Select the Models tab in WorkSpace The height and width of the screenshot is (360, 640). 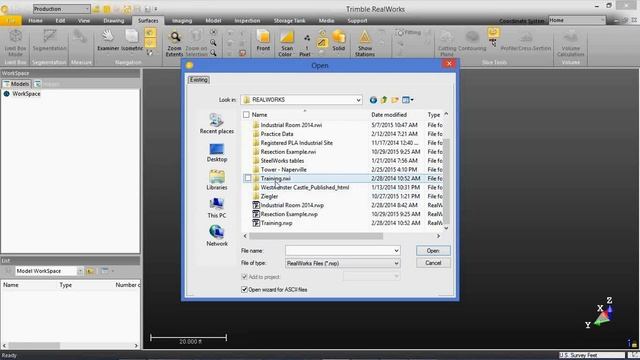point(16,84)
